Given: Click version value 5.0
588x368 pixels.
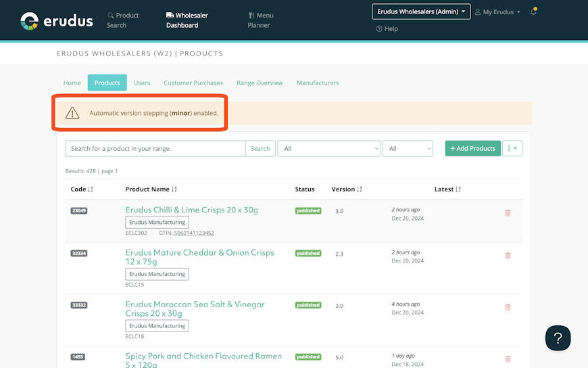Looking at the screenshot, I should click(x=339, y=357).
